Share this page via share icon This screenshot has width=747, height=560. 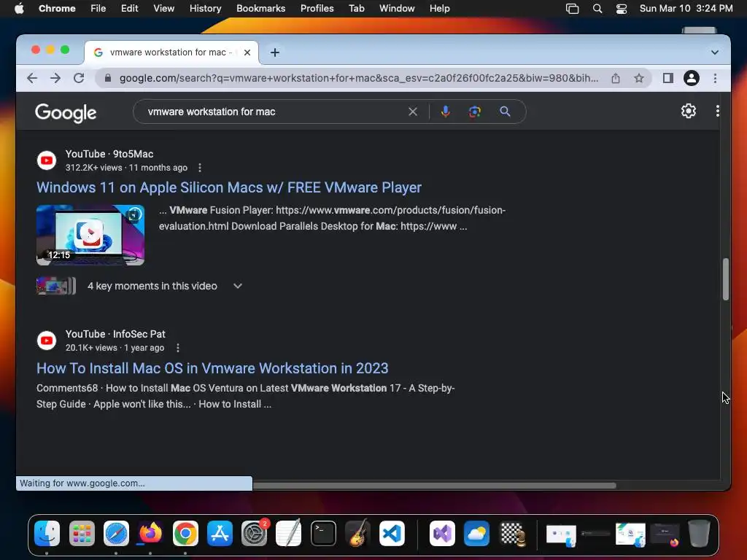coord(616,78)
